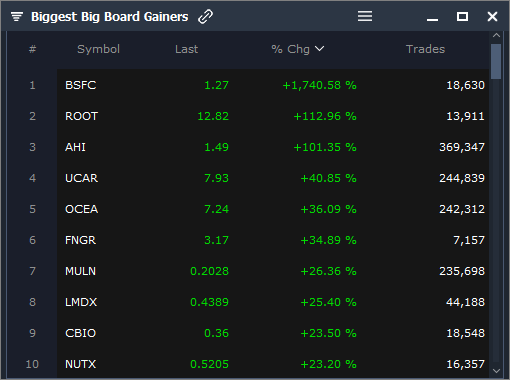Sort by the Trades column header
Viewport: 510px width, 380px height.
click(425, 49)
